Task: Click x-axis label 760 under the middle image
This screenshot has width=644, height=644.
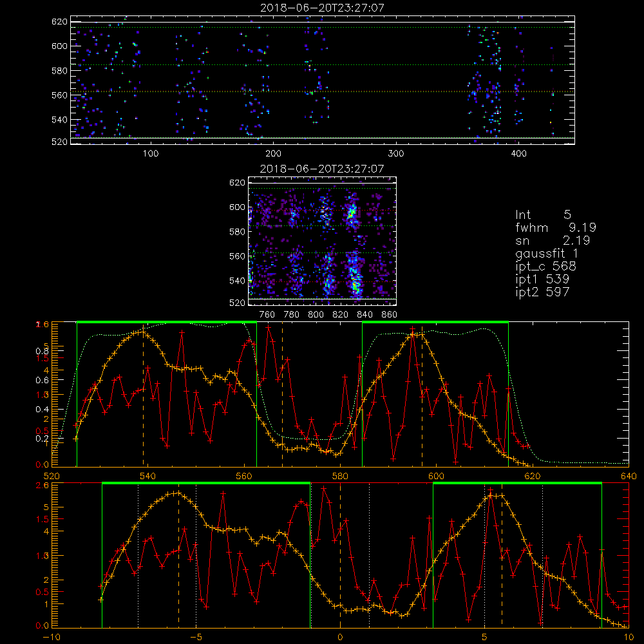Action: 267,315
